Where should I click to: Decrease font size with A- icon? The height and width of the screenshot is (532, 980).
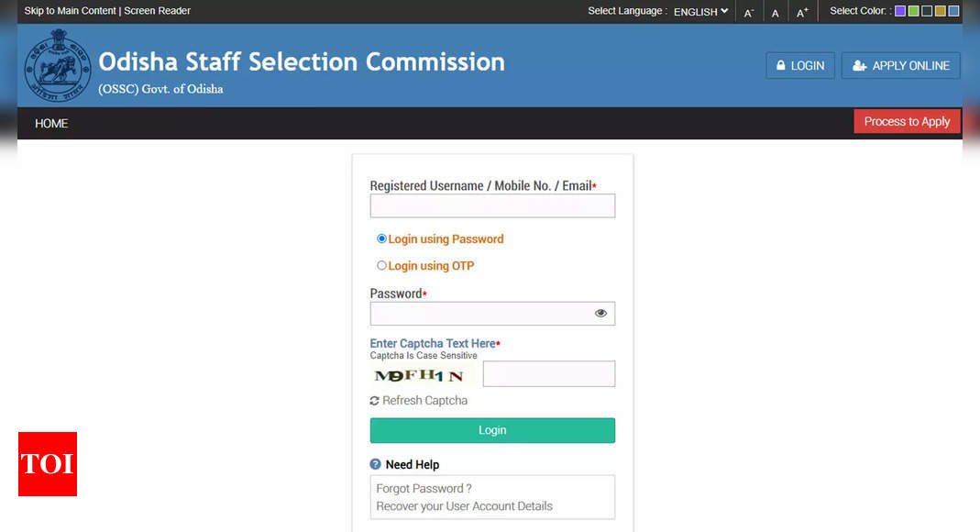click(x=749, y=13)
